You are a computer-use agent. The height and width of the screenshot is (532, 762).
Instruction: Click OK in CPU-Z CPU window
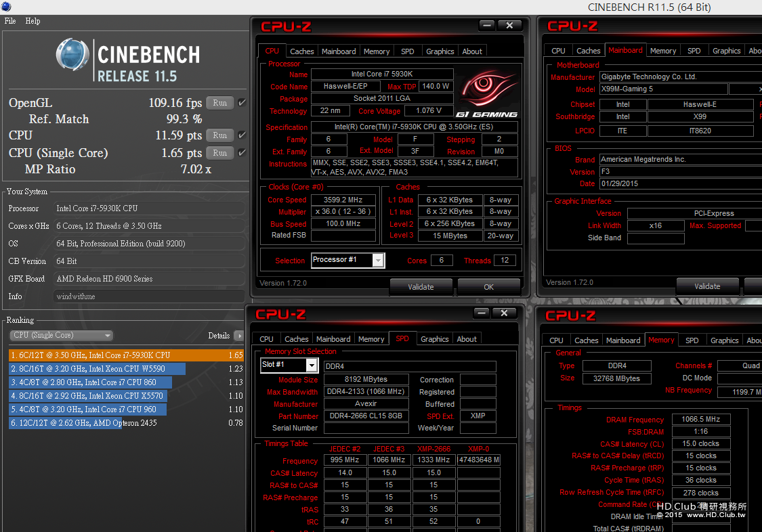tap(488, 287)
